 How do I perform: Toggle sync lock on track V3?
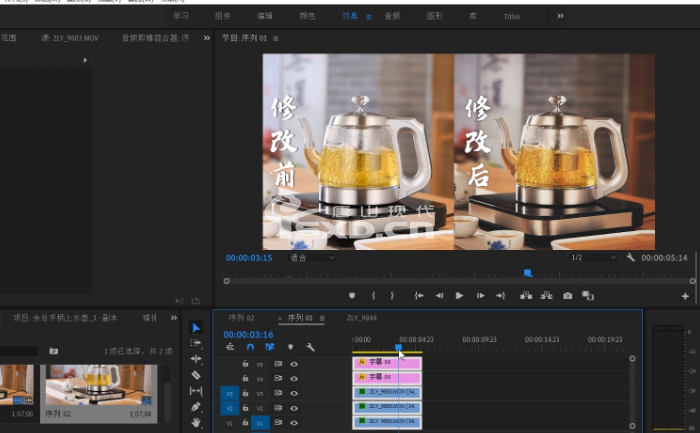click(x=278, y=393)
